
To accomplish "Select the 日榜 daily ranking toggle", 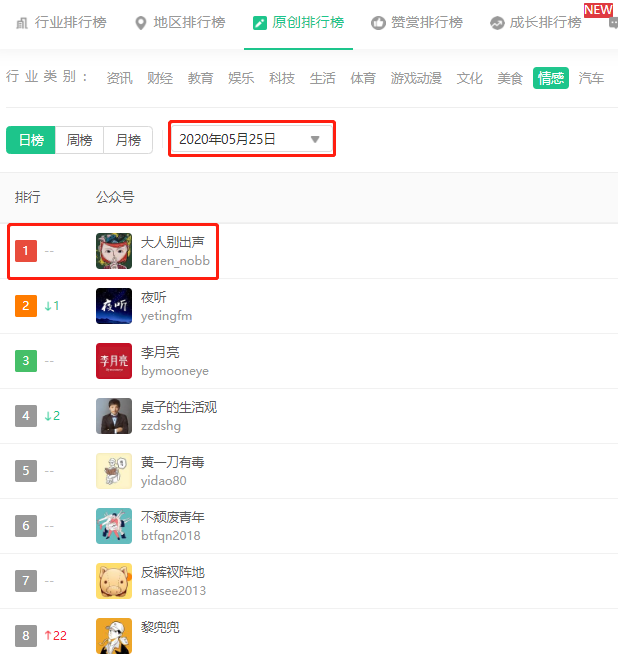I will [x=31, y=140].
